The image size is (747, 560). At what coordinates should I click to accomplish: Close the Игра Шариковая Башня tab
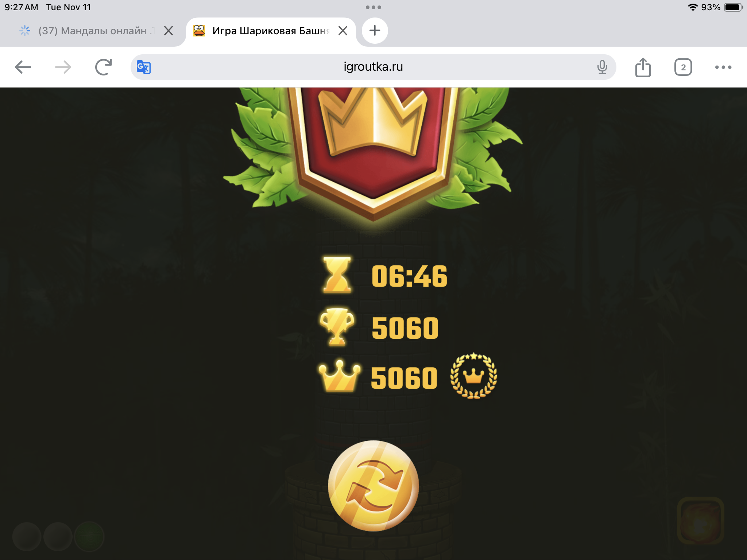(343, 31)
